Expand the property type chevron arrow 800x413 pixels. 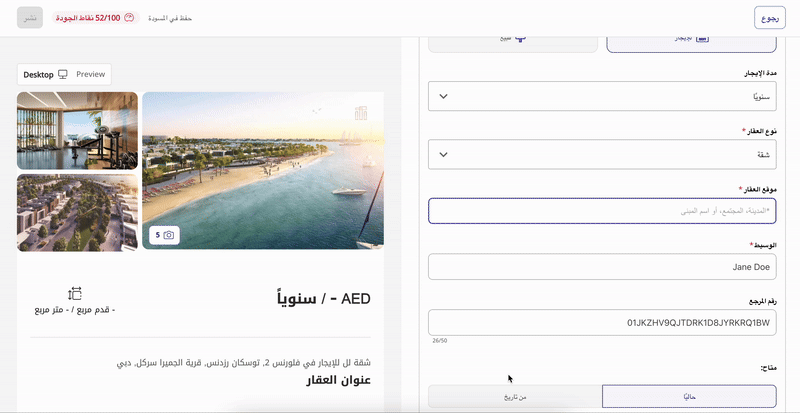[443, 154]
